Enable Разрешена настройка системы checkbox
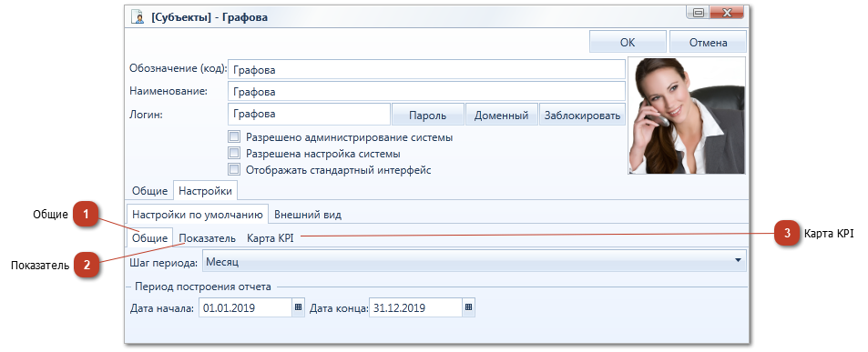 [x=234, y=153]
